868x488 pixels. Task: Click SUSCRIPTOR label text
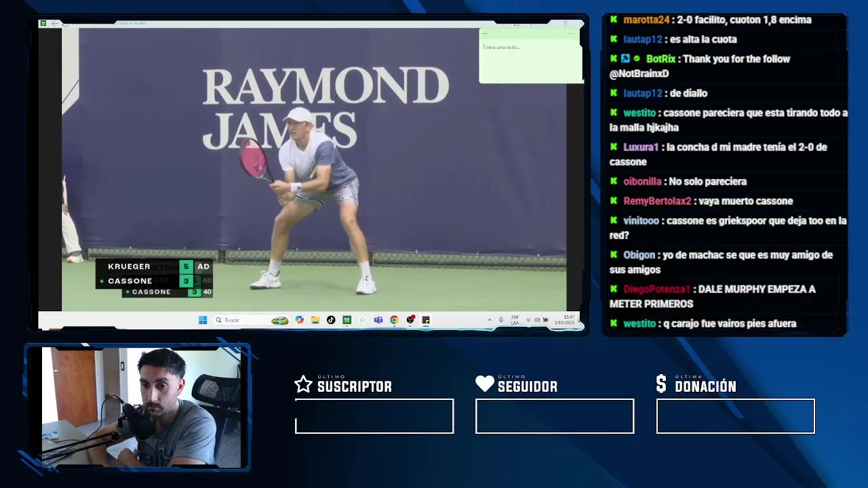pyautogui.click(x=355, y=387)
